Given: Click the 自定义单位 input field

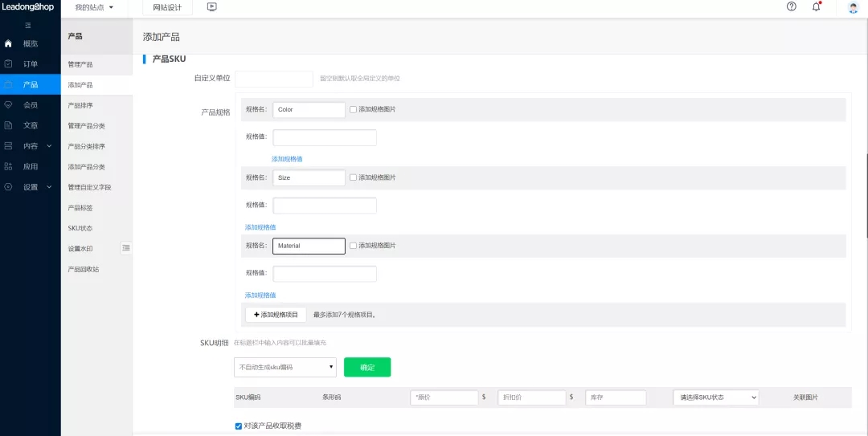Looking at the screenshot, I should (x=273, y=79).
